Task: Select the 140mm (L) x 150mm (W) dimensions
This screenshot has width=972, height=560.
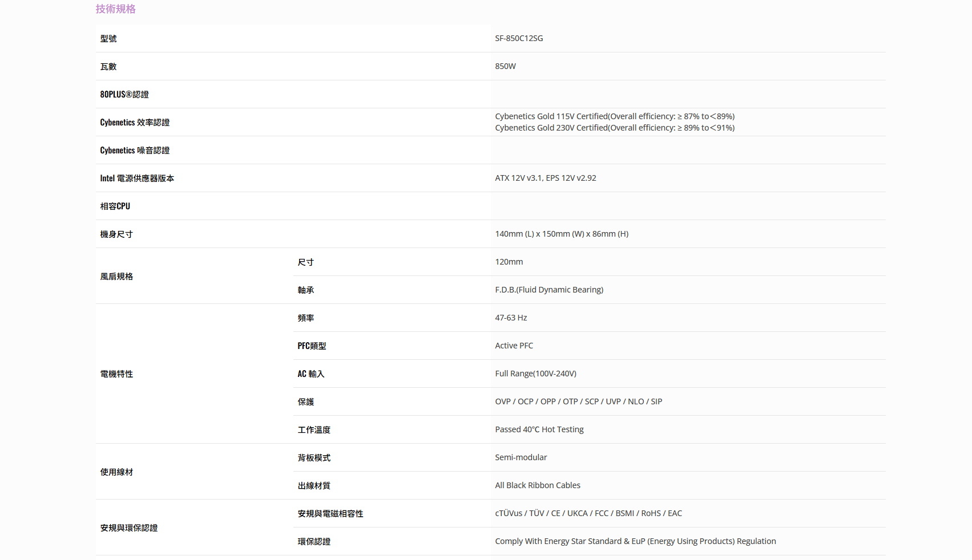Action: point(562,234)
